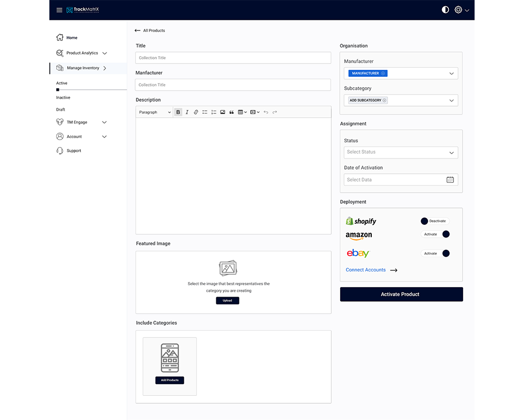Click the back arrow to All Products

click(x=137, y=30)
